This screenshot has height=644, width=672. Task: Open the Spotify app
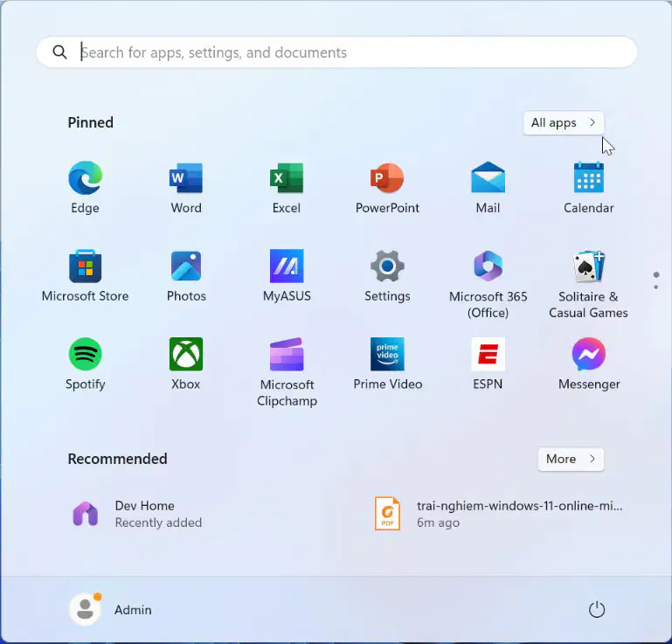click(86, 364)
